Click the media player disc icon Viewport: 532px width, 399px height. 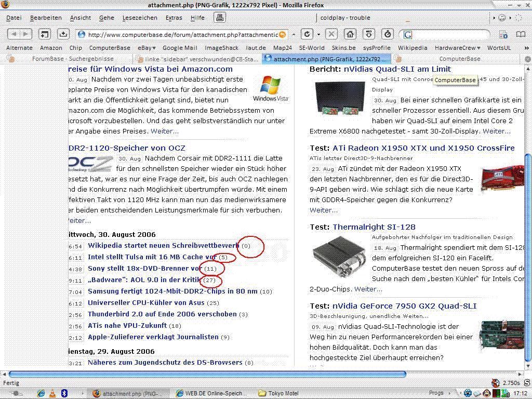[x=502, y=18]
